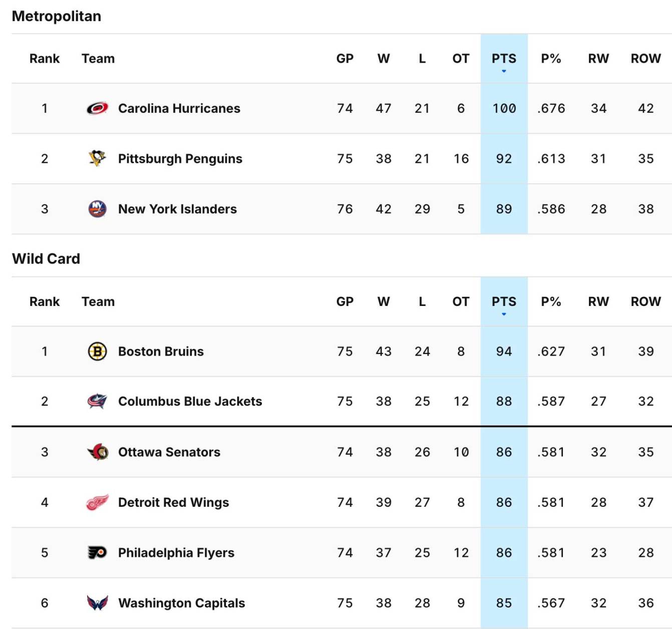Click the Pittsburgh Penguins logo
Viewport: 672px width, 629px height.
[x=98, y=158]
